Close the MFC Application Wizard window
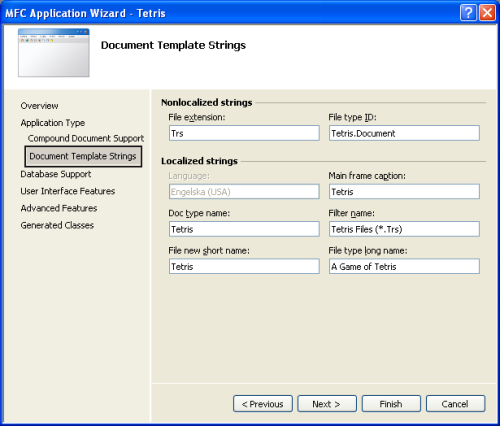500x426 pixels. pos(487,13)
